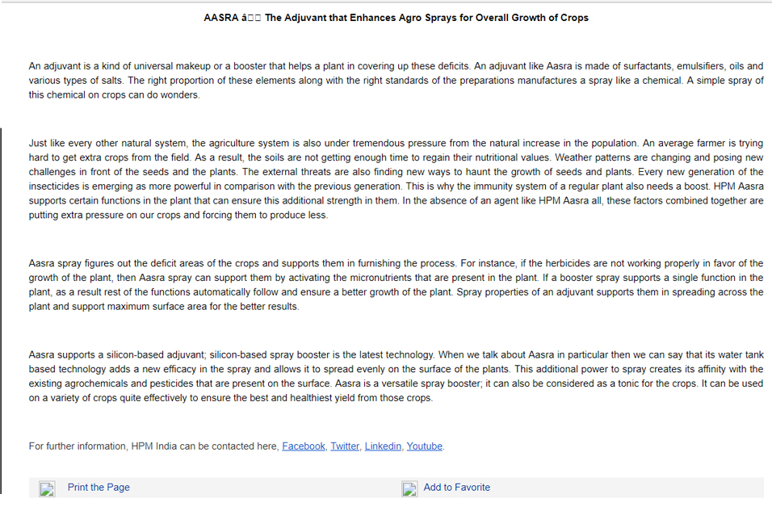
Task: Click the Print the Page link
Action: [99, 488]
